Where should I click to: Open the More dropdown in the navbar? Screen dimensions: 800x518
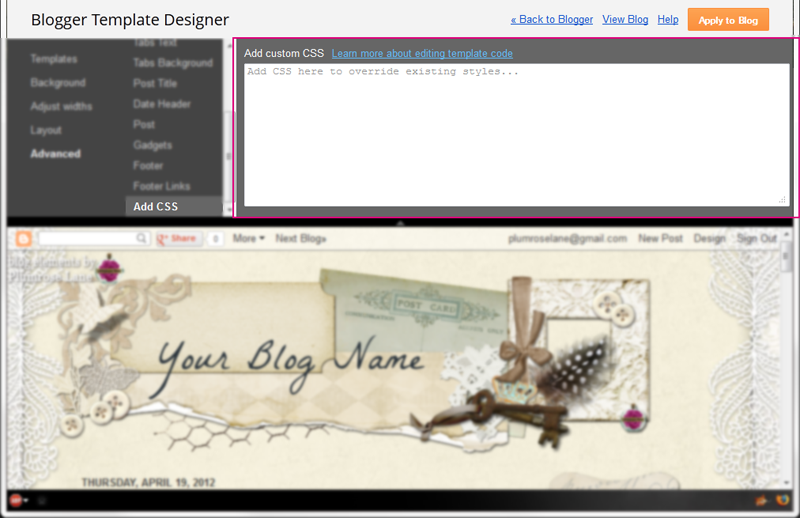click(248, 238)
